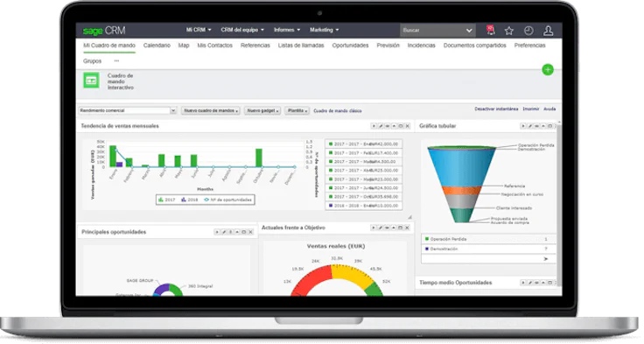
Task: Edit Actuales frente a Objetivo gadget with pencil
Action: (381, 228)
